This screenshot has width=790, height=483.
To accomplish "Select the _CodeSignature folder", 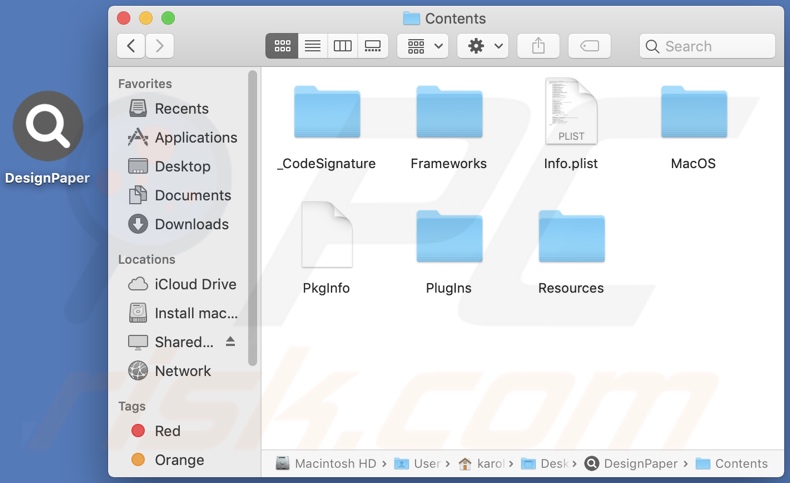I will [x=327, y=112].
